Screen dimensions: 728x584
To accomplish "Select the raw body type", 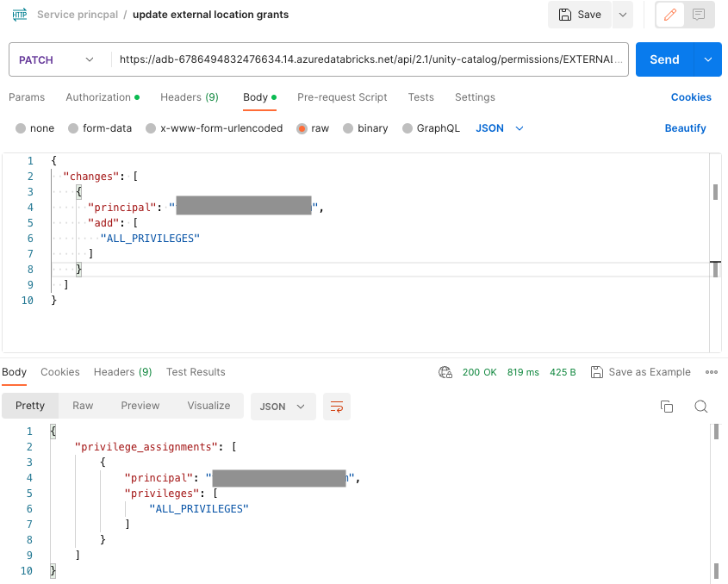I will click(x=302, y=128).
